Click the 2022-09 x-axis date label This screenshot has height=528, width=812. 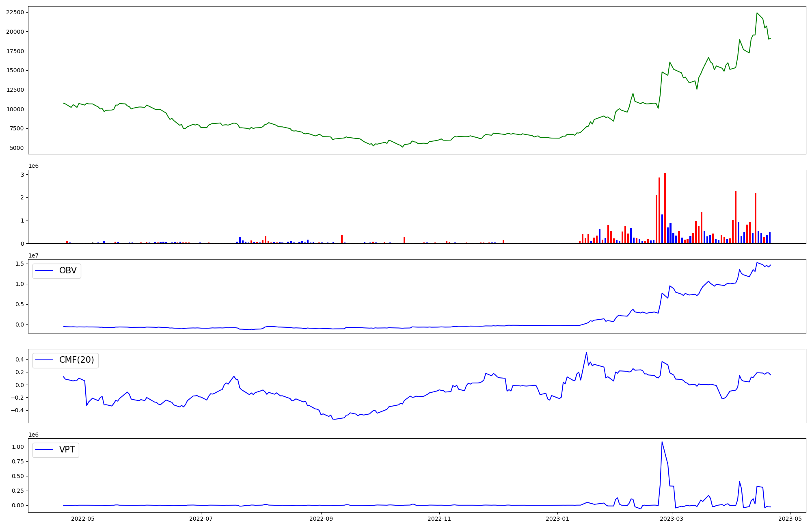[x=321, y=519]
